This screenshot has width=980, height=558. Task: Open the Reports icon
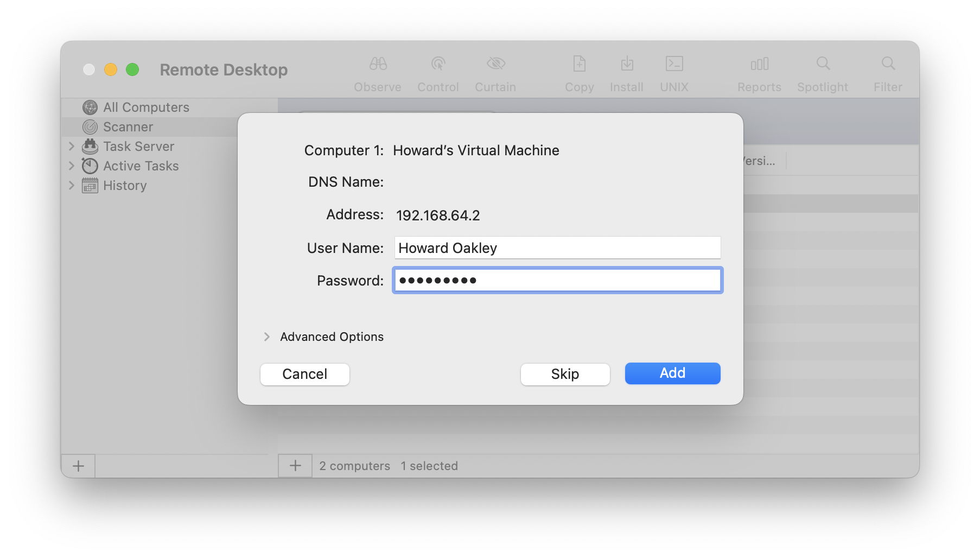tap(759, 71)
